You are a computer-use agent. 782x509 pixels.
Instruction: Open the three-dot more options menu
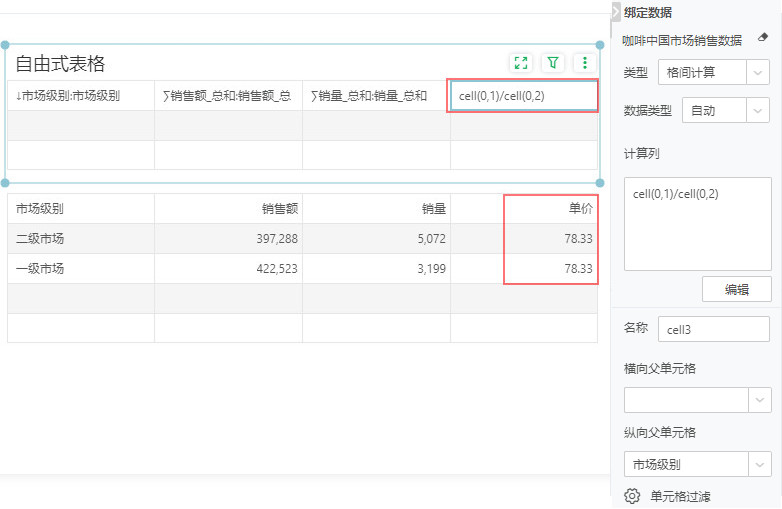click(585, 63)
